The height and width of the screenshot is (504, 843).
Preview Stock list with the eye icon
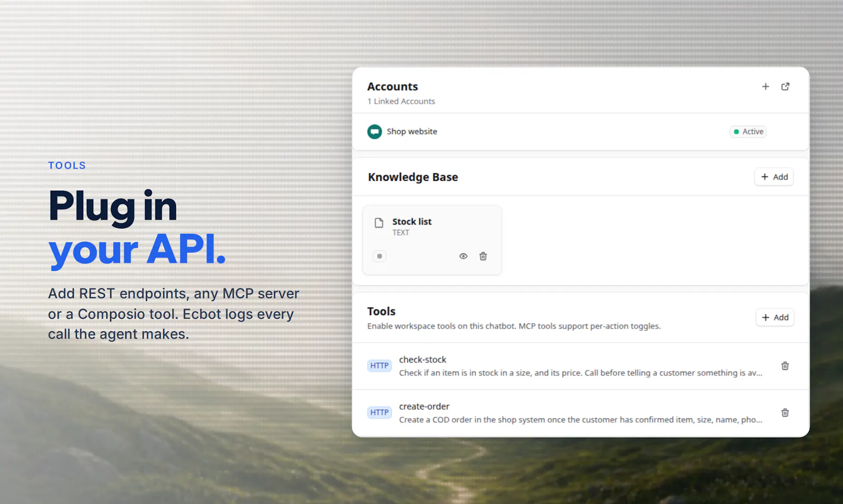click(463, 256)
